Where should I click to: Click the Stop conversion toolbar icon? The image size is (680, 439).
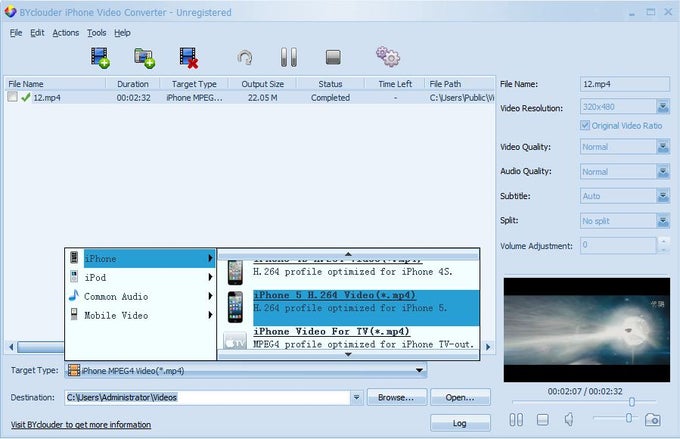[333, 57]
